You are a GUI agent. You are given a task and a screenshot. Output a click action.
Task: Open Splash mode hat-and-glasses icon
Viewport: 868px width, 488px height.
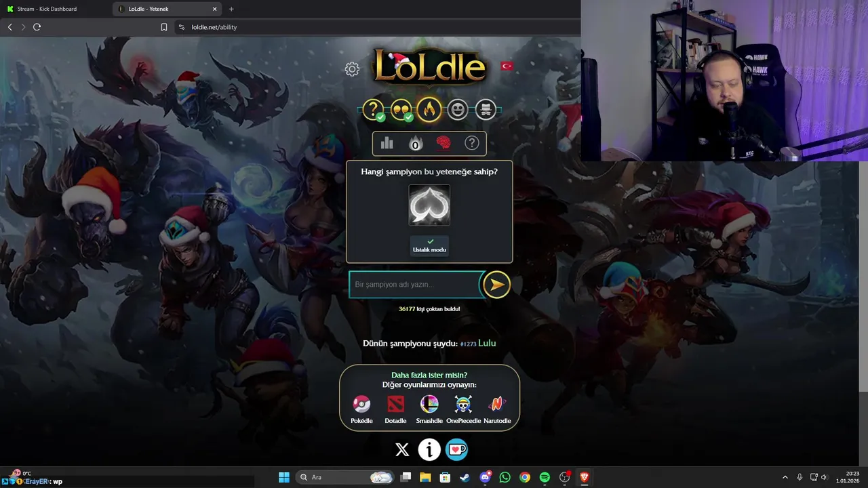point(486,109)
